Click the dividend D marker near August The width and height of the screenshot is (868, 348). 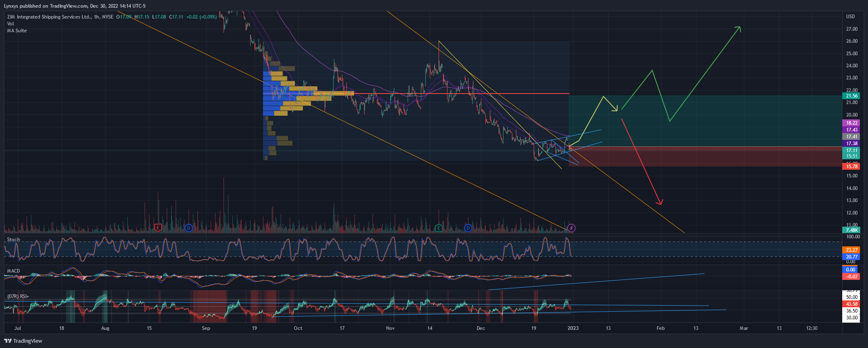point(188,228)
